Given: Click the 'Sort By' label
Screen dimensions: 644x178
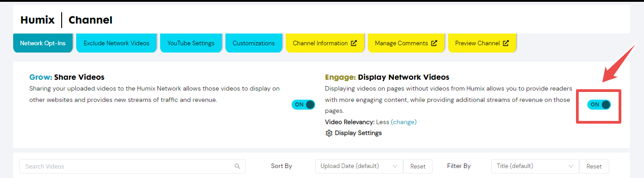Looking at the screenshot, I should coord(282,166).
